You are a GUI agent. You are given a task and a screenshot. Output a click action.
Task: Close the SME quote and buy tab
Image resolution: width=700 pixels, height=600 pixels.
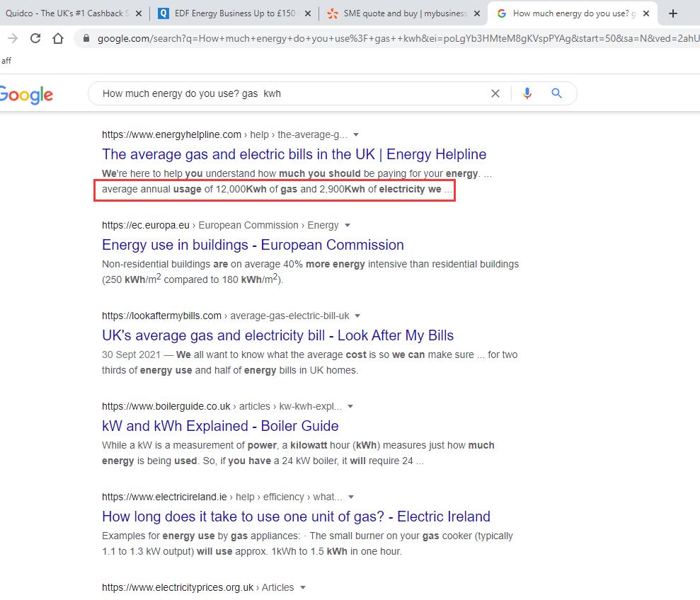point(477,13)
